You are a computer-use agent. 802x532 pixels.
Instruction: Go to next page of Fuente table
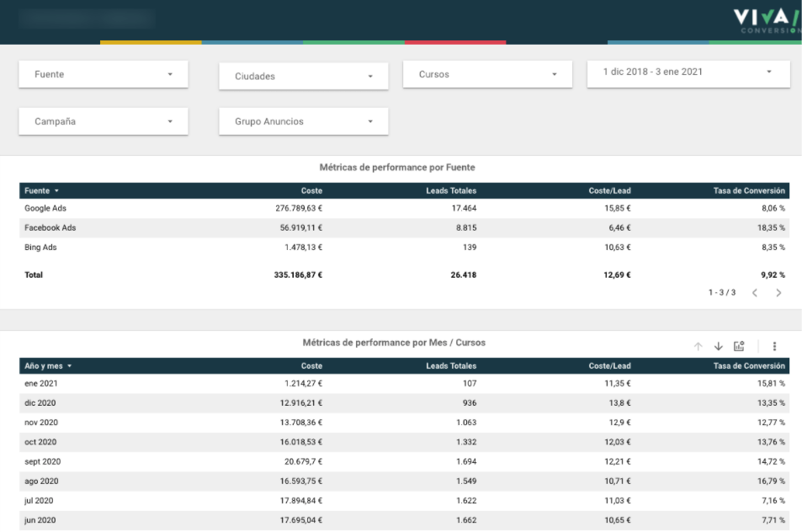778,293
